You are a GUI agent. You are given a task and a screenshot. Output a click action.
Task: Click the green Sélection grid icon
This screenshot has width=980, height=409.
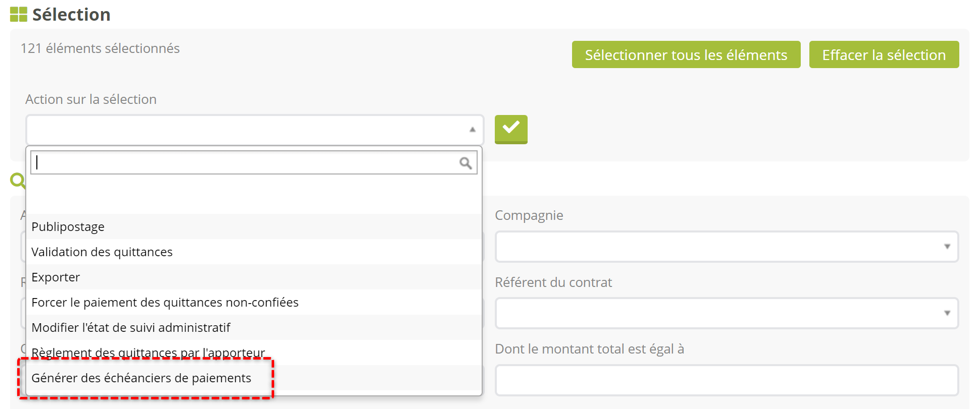pos(19,15)
